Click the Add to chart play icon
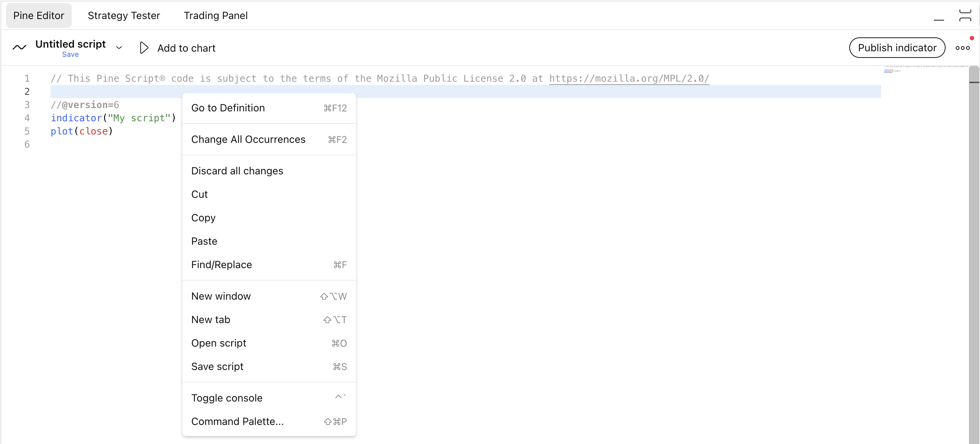Screen dimensions: 980x444 tap(144, 48)
